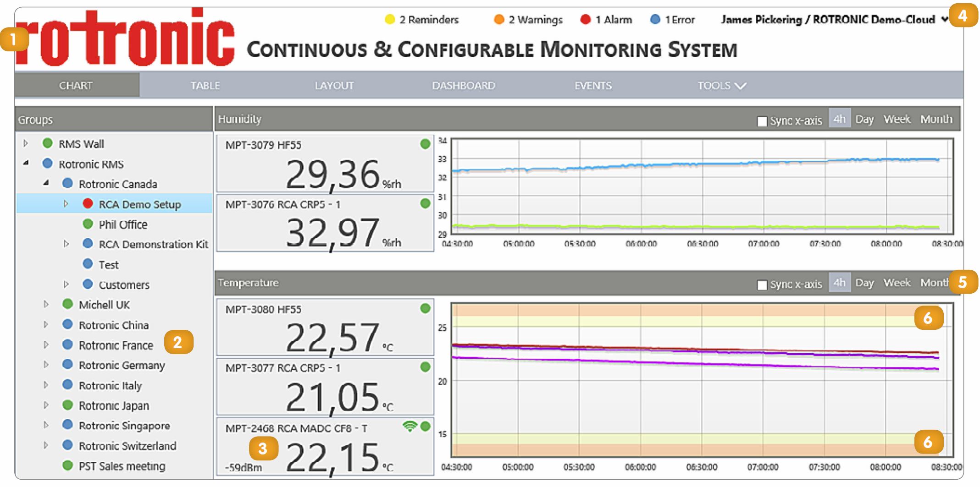This screenshot has width=980, height=487.
Task: Click the green status dot on MPT-3076 card
Action: click(425, 203)
